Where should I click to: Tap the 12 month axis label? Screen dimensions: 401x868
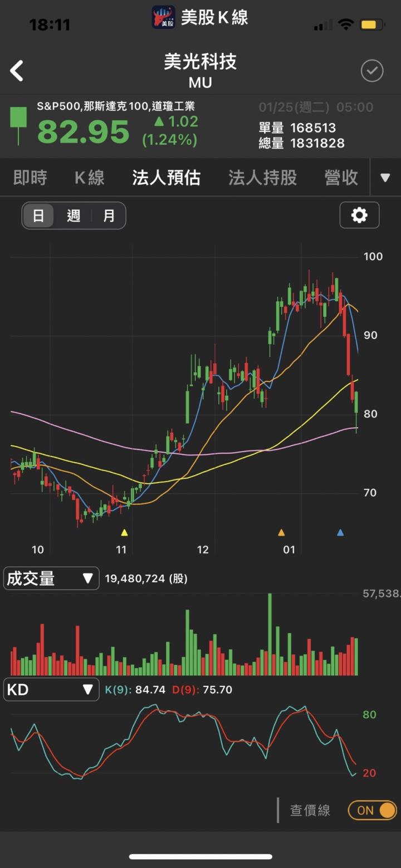point(203,550)
